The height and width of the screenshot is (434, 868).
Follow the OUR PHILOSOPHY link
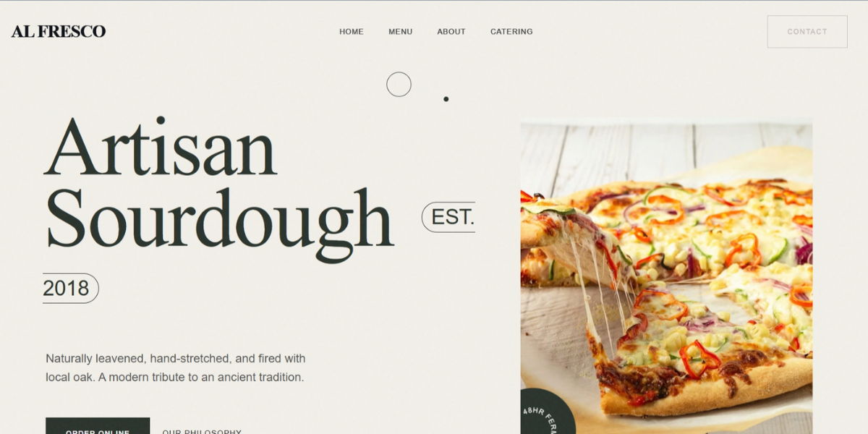pos(202,431)
